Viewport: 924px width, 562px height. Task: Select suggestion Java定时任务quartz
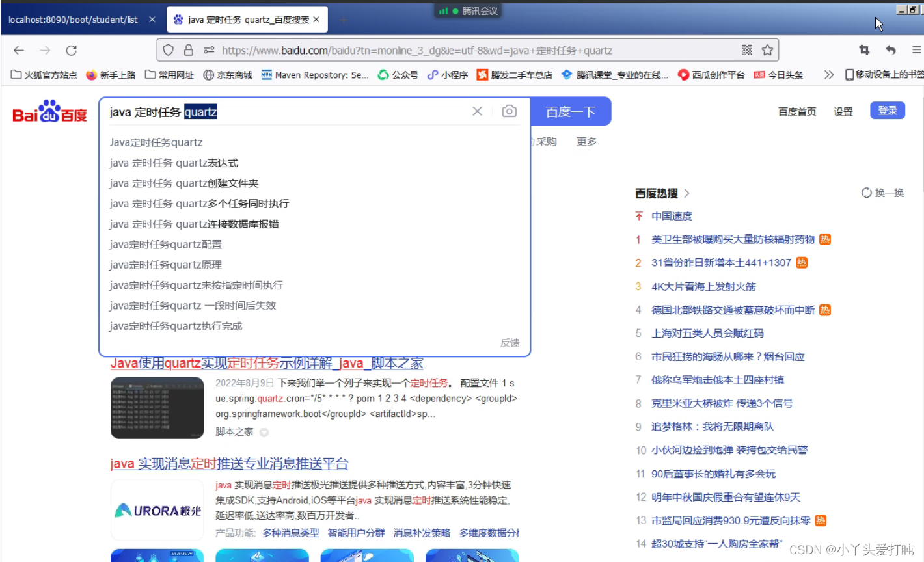click(x=156, y=142)
